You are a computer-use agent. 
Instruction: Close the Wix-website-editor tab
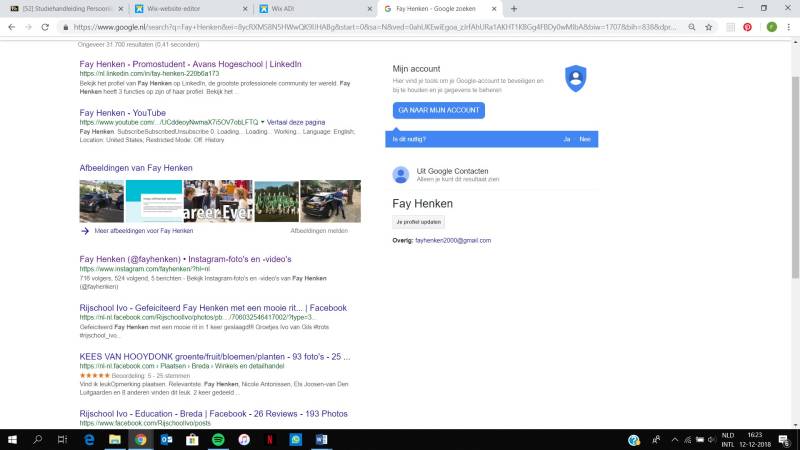click(245, 9)
